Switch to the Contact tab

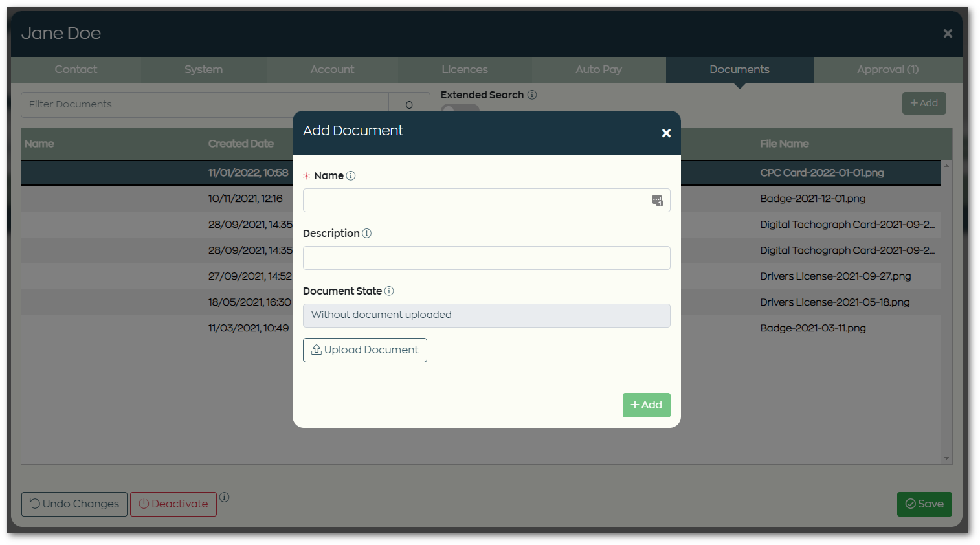(76, 69)
